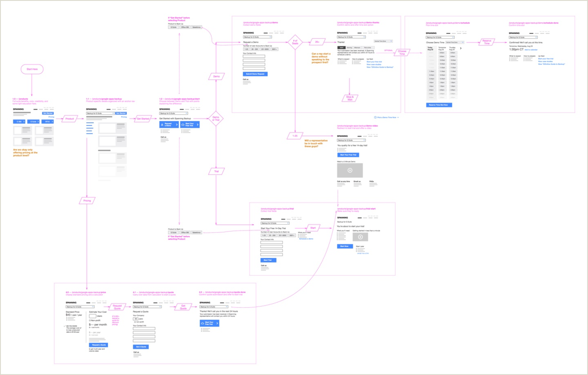Click the Get A Quote button
This screenshot has height=375, width=588.
(x=141, y=347)
